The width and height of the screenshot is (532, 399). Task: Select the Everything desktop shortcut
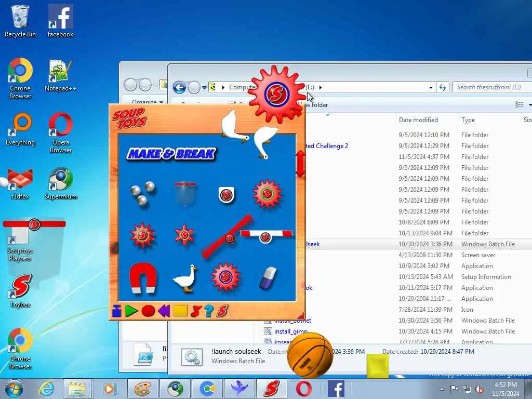pos(20,129)
